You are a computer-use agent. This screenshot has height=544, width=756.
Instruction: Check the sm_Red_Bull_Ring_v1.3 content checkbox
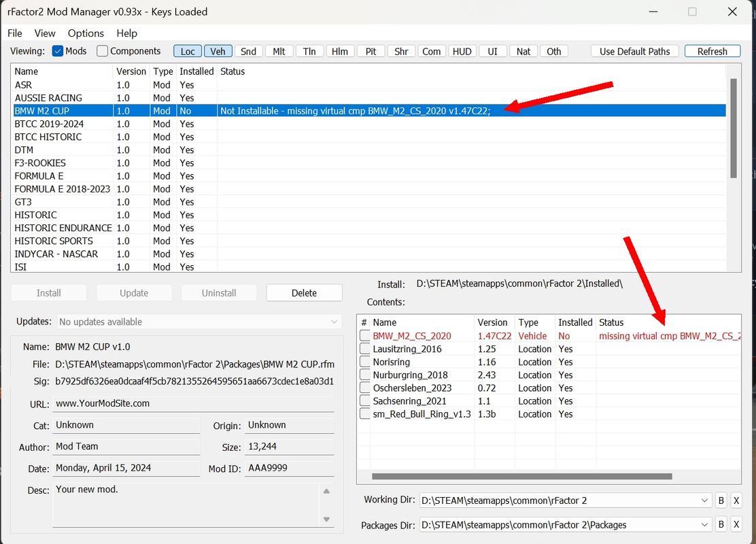[365, 414]
